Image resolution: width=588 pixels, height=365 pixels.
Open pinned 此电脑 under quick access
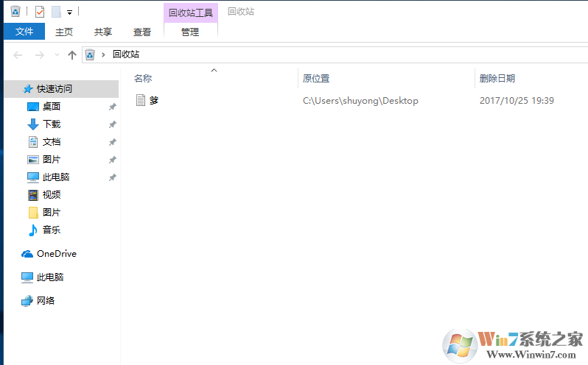pos(56,177)
